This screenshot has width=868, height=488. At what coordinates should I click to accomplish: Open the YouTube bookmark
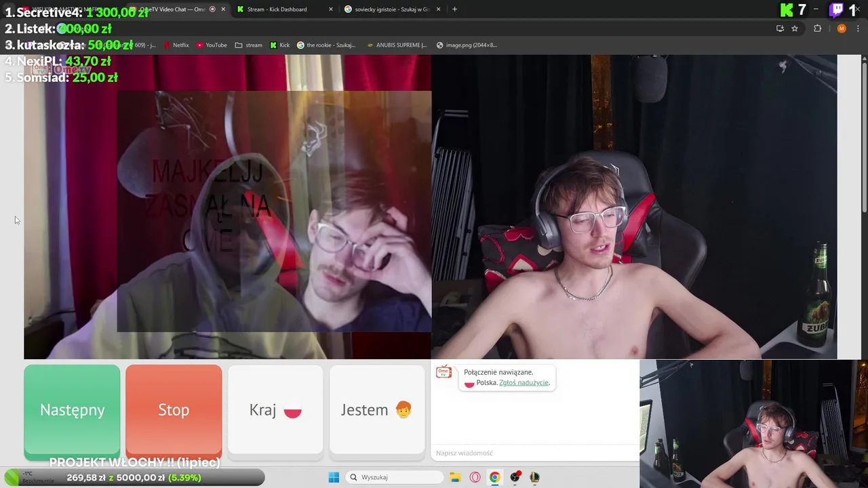[x=212, y=45]
